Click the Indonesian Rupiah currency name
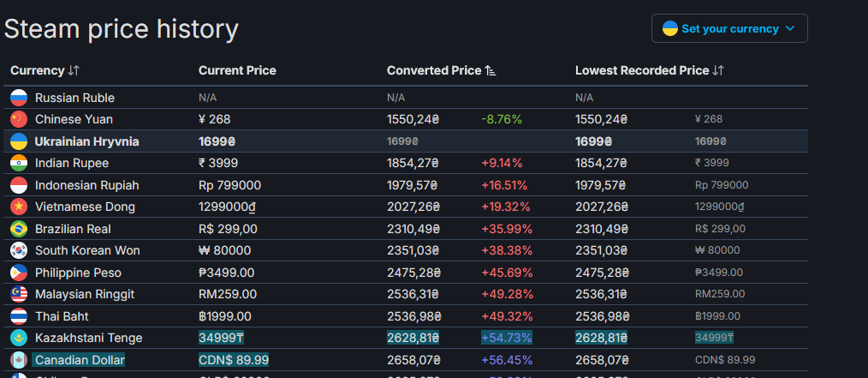 pyautogui.click(x=86, y=185)
